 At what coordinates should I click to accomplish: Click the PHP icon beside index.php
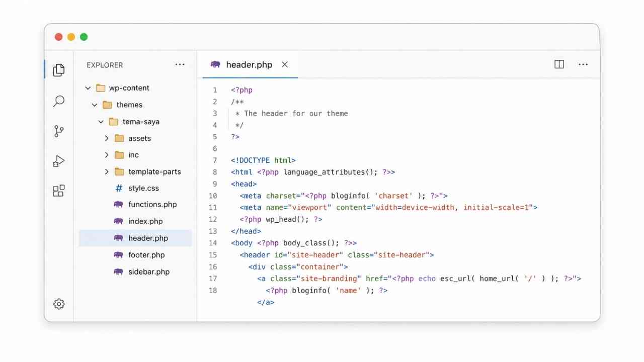[118, 221]
